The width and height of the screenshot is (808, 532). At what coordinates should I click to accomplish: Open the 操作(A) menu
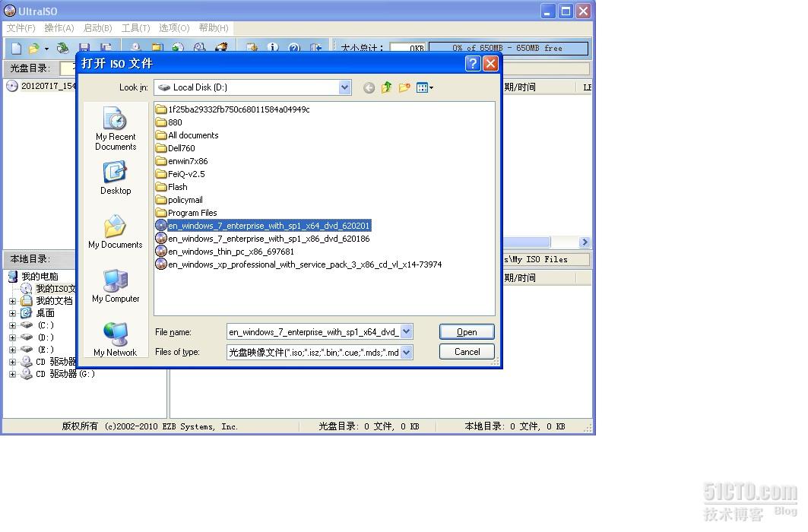[x=59, y=28]
